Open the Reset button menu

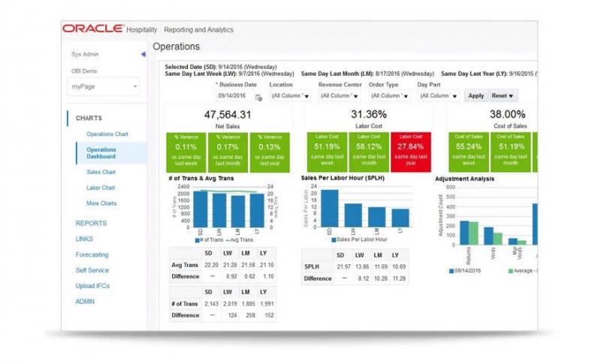(x=502, y=96)
